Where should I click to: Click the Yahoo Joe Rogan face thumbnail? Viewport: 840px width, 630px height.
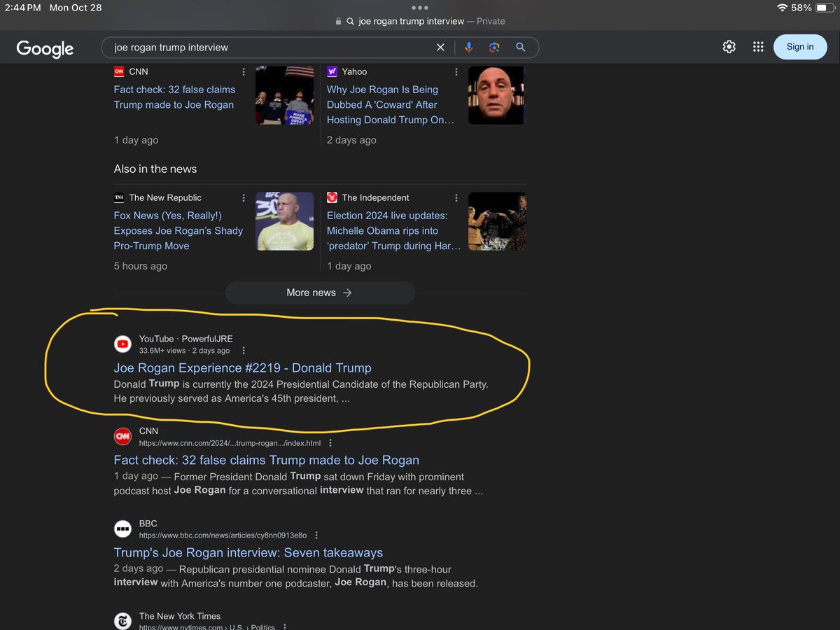click(496, 95)
